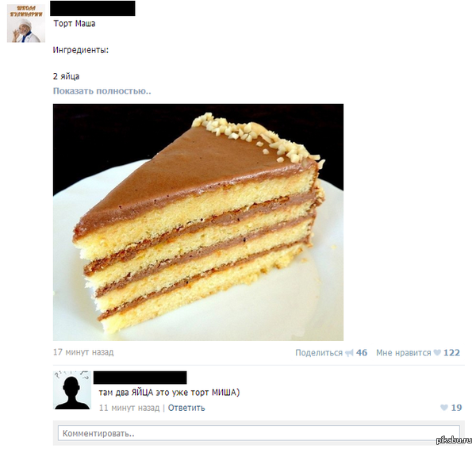
Task: Expand post with Показать полностью
Action: click(x=102, y=90)
